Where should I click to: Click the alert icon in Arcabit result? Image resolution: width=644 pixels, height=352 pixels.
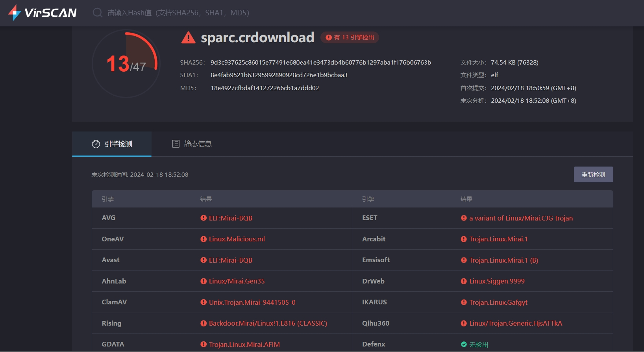[x=464, y=239]
